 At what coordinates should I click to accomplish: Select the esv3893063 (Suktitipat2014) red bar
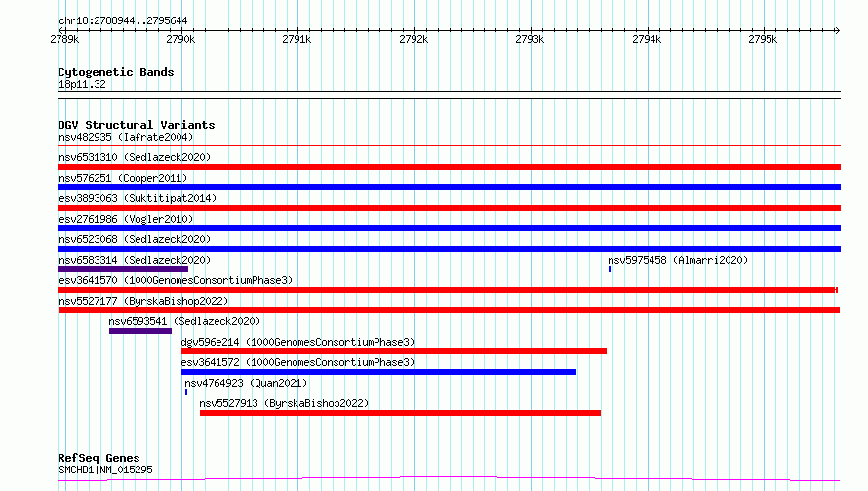[x=449, y=208]
